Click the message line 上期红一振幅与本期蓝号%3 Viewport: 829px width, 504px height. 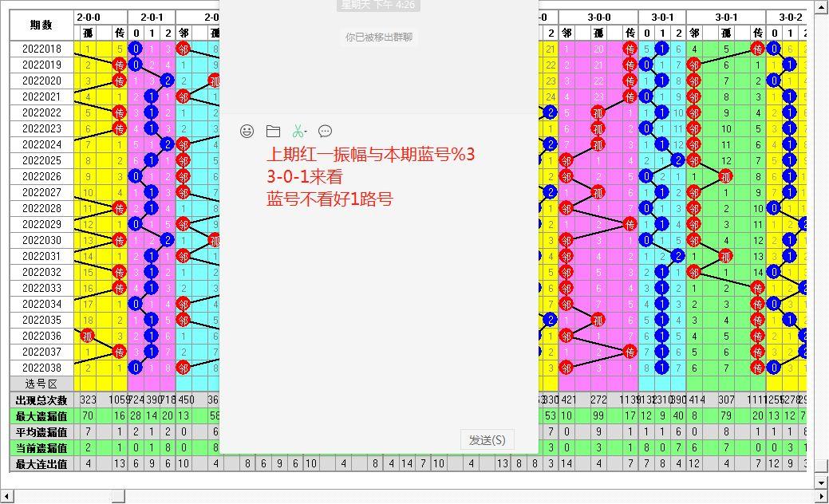click(x=371, y=154)
